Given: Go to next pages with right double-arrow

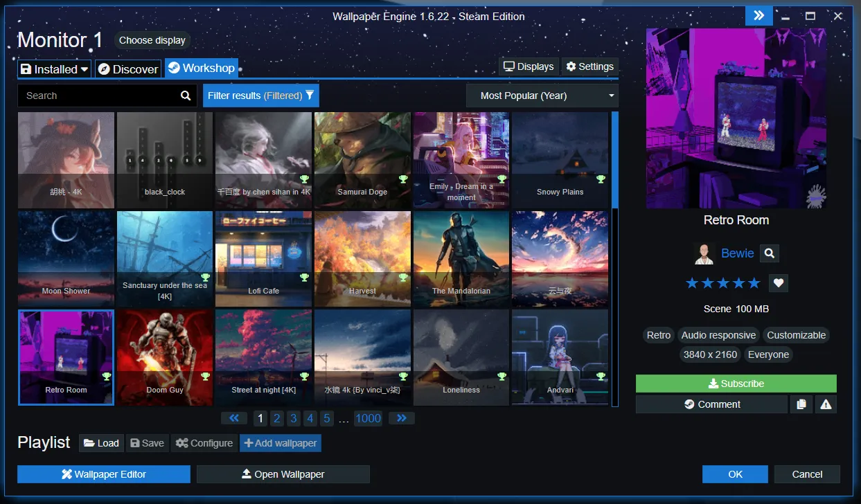Looking at the screenshot, I should (402, 418).
